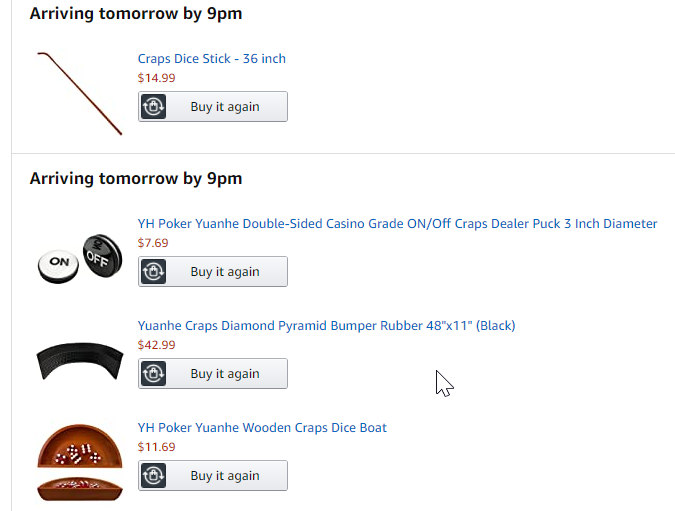The width and height of the screenshot is (675, 511).
Task: Click the reorder icon beside Craps Dice Stick
Action: pos(154,107)
